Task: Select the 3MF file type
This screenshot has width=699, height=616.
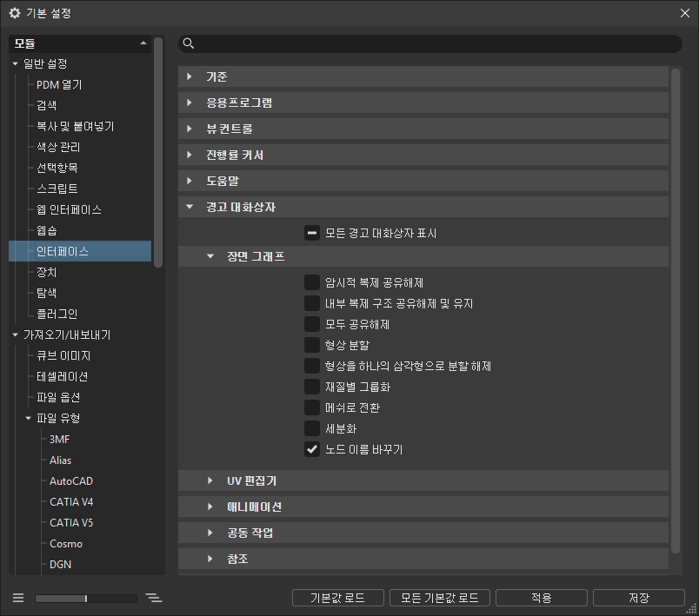Action: tap(60, 439)
